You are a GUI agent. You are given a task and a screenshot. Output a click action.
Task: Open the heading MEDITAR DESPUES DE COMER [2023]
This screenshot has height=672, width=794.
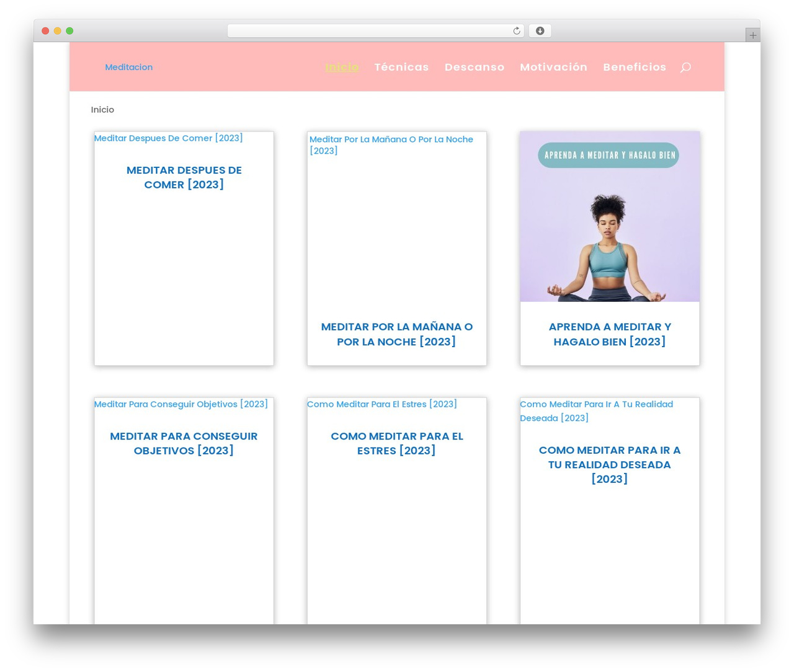[184, 177]
